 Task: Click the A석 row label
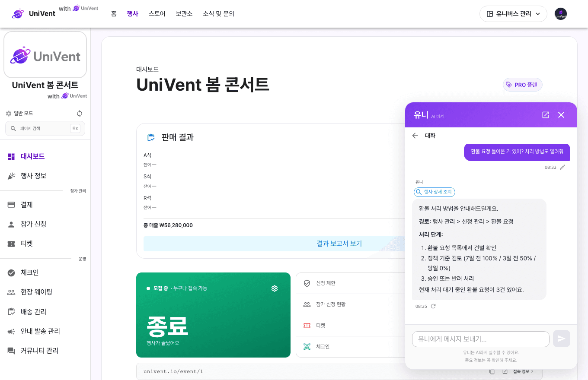point(147,155)
